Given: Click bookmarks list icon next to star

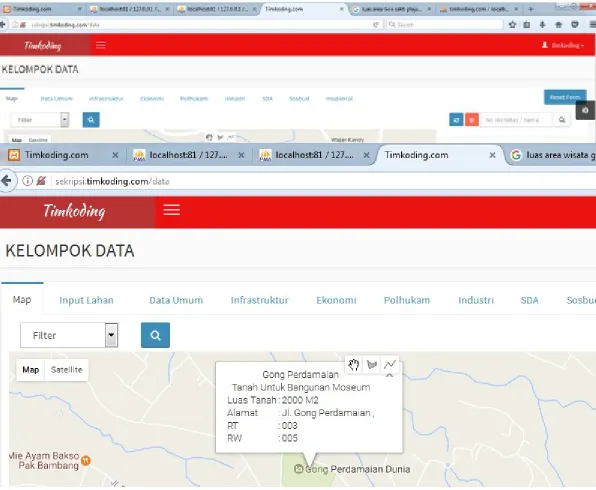Looking at the screenshot, I should (x=526, y=25).
